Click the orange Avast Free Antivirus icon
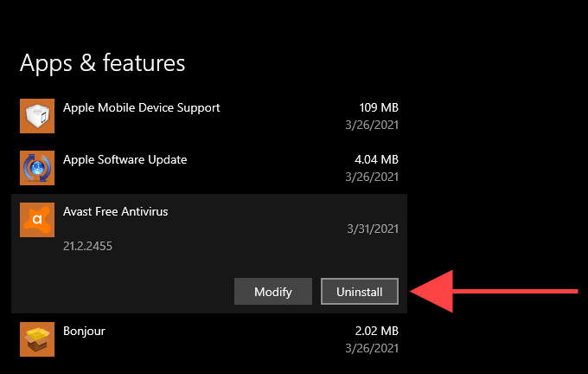This screenshot has width=588, height=374. tap(37, 220)
